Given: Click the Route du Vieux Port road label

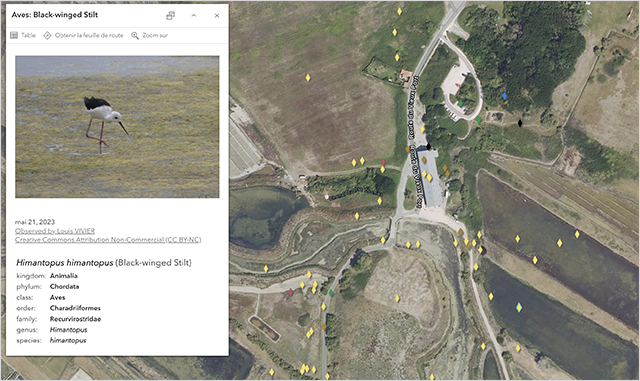Looking at the screenshot, I should (413, 107).
